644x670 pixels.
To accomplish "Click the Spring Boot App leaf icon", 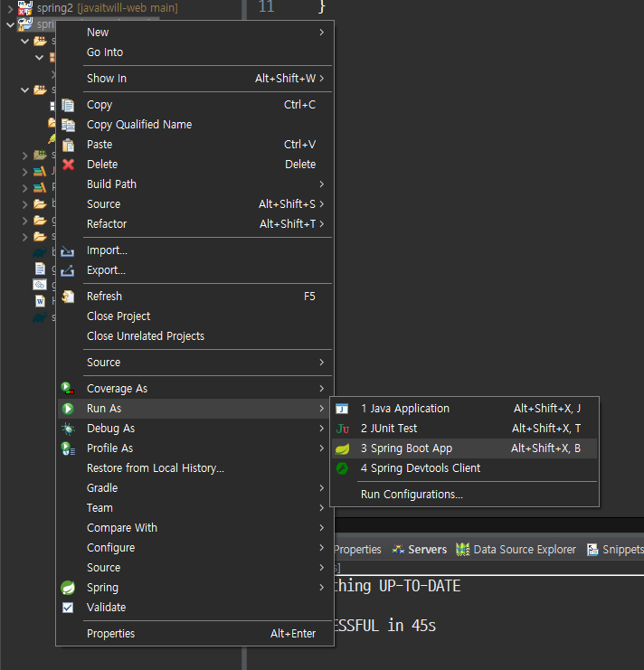I will tap(342, 448).
